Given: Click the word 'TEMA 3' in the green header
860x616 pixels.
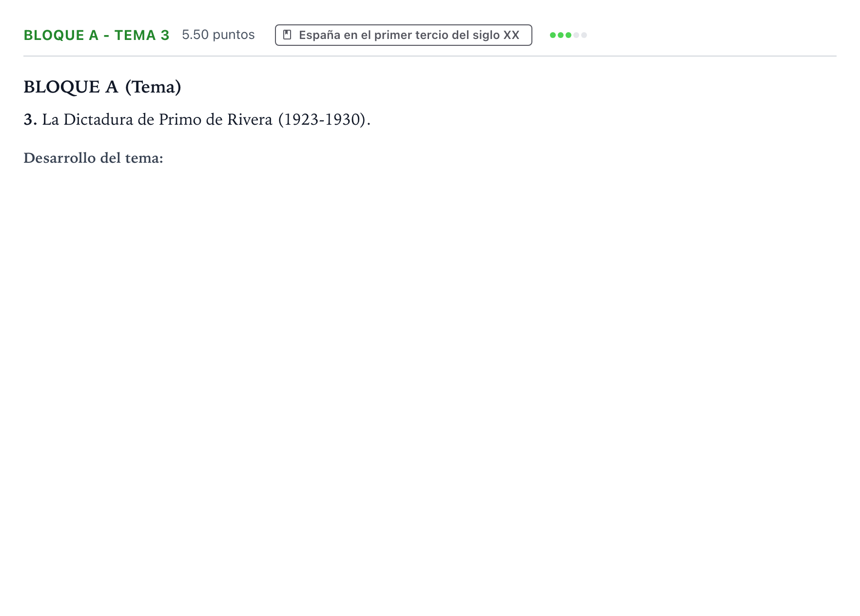Looking at the screenshot, I should (x=142, y=35).
